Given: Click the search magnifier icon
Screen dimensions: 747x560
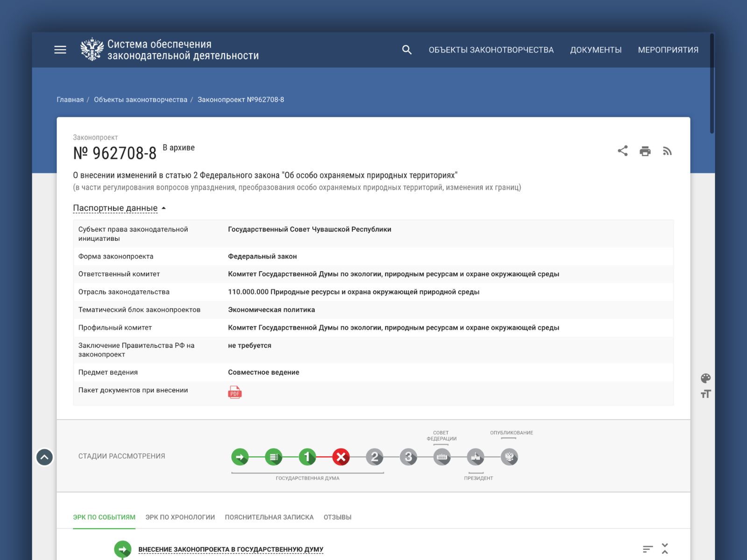Looking at the screenshot, I should (407, 50).
